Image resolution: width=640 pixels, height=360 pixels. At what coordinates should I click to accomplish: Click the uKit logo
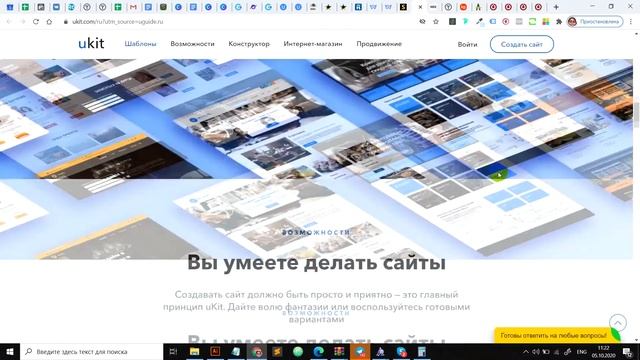click(x=91, y=43)
